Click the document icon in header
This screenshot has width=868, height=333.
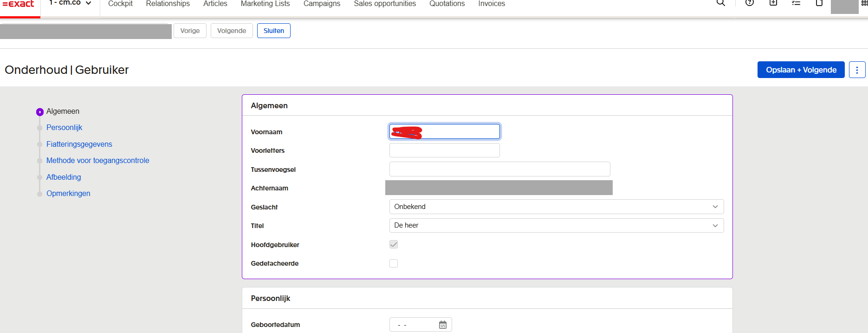pyautogui.click(x=819, y=3)
